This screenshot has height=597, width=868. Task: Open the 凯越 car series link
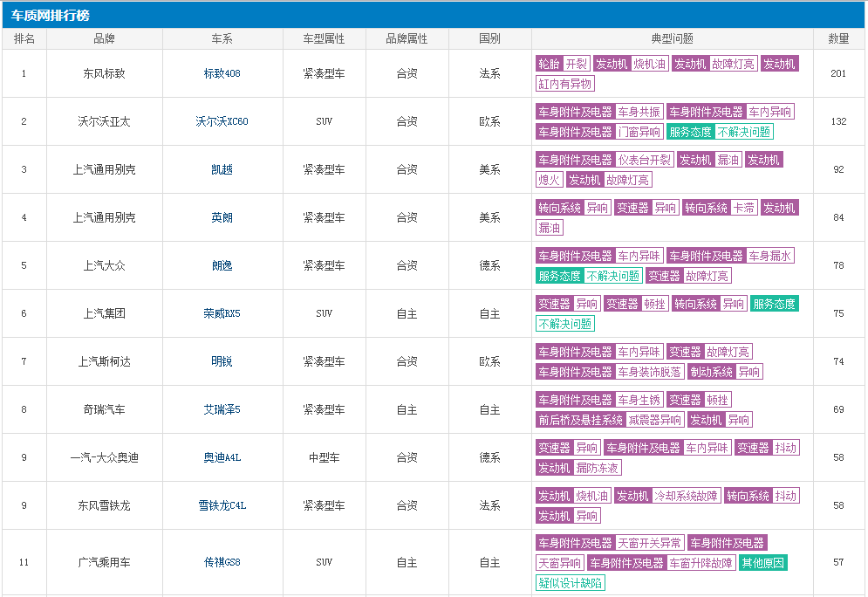(x=222, y=169)
